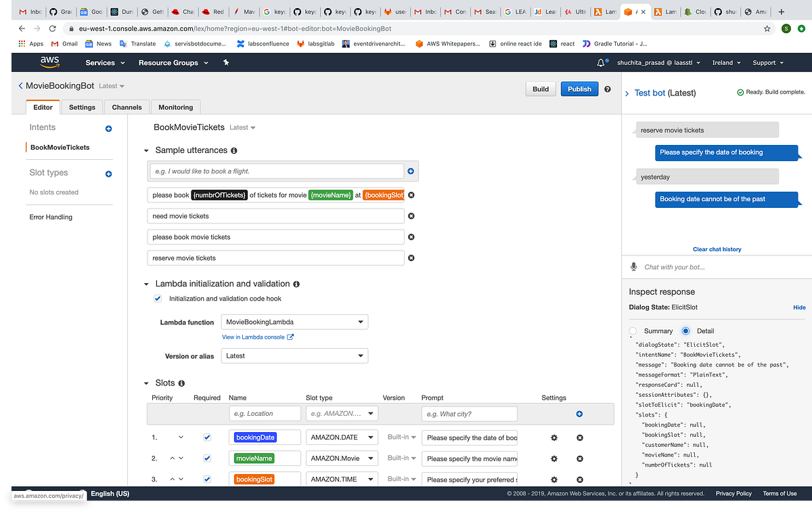This screenshot has width=812, height=514.
Task: Open AWS notifications bell
Action: [601, 62]
